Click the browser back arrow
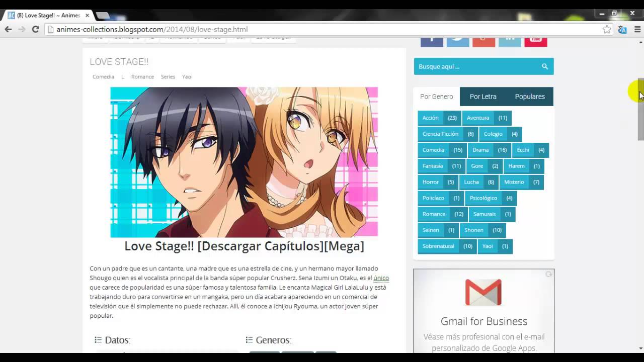Image resolution: width=644 pixels, height=362 pixels. pos(8,29)
